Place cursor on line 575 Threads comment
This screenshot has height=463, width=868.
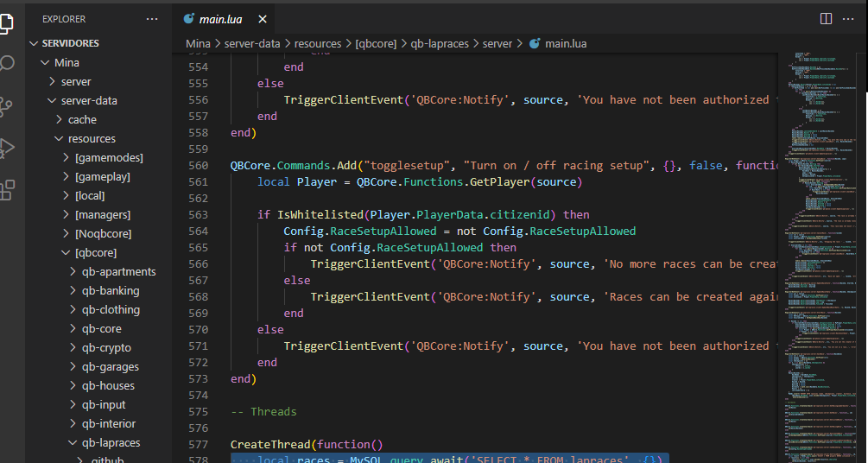click(x=273, y=412)
